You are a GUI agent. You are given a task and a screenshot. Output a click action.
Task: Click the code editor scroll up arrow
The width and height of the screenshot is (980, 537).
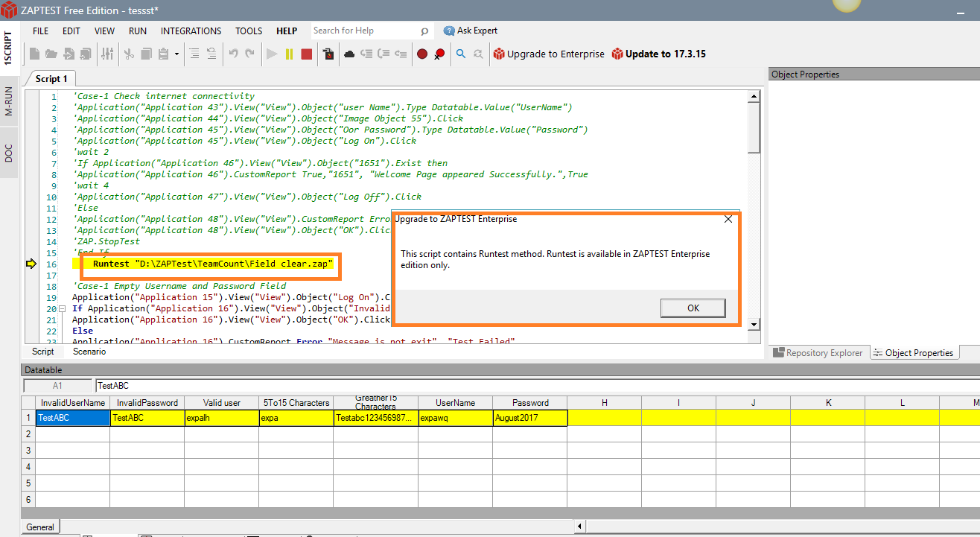click(x=754, y=96)
